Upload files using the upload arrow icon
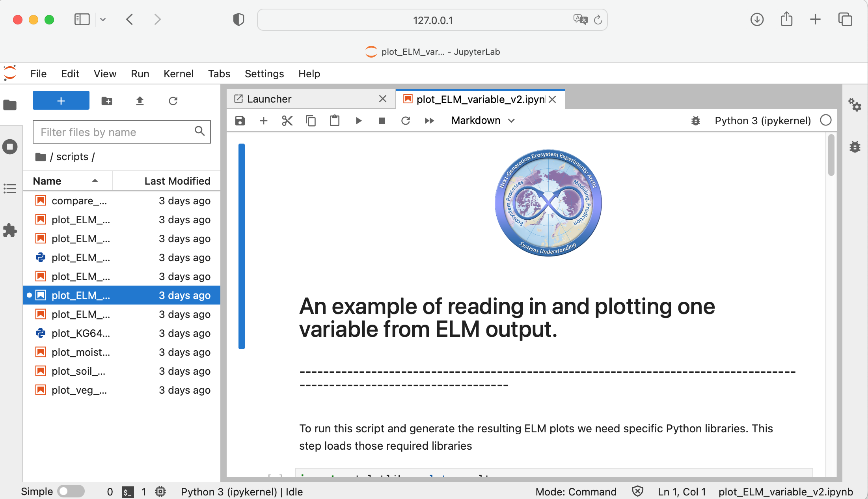Screen dimensions: 868x499 click(x=140, y=101)
